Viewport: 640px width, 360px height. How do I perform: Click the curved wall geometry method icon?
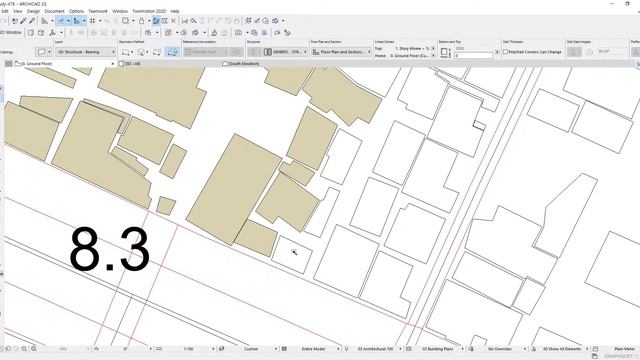click(141, 52)
